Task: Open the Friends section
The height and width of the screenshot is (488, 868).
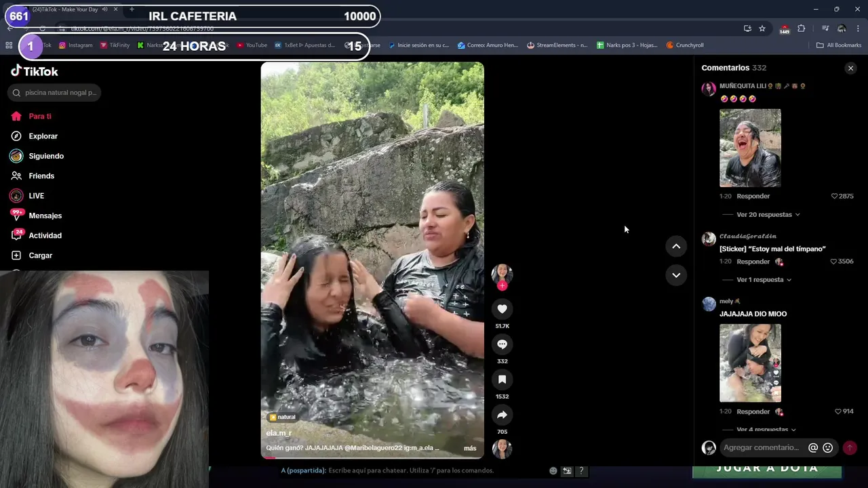Action: click(33, 176)
